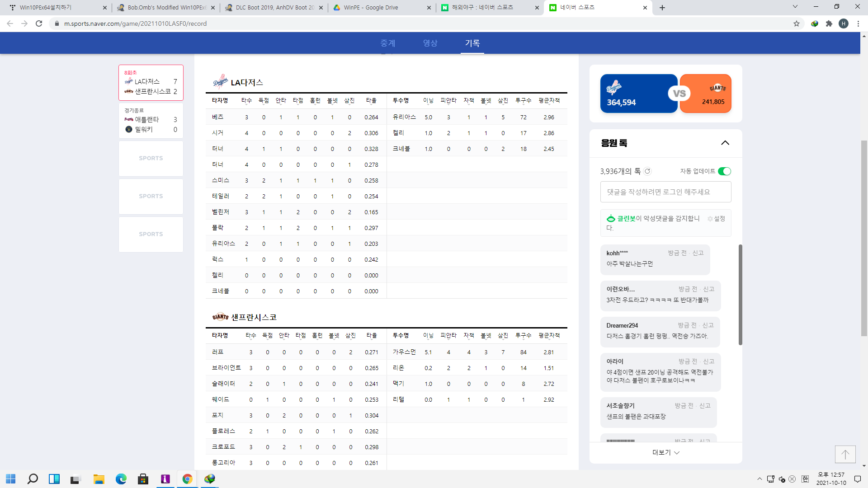868x488 pixels.
Task: Switch to 해외야구 네이버 스포츠 tab
Action: (x=490, y=8)
